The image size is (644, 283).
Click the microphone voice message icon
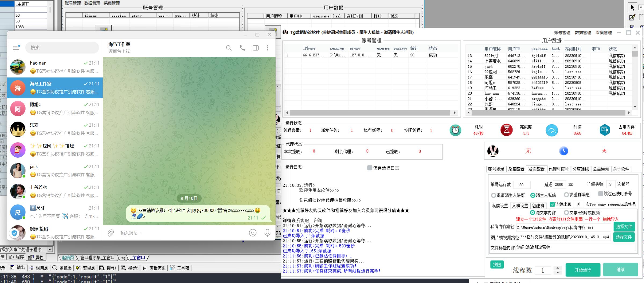point(267,233)
